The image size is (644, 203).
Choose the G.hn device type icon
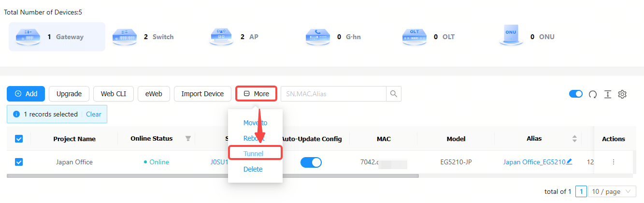pyautogui.click(x=318, y=37)
